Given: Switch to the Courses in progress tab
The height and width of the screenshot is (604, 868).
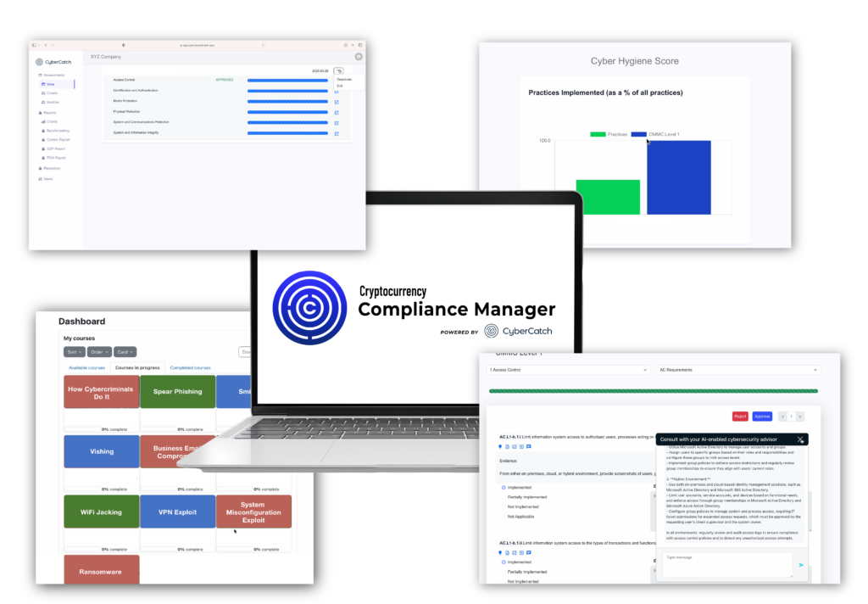Looking at the screenshot, I should 137,368.
